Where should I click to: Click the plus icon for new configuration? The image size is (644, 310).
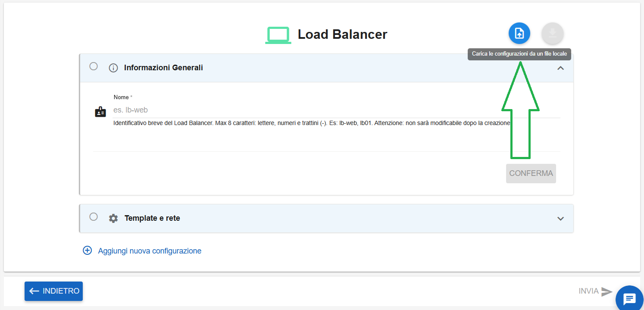click(87, 251)
